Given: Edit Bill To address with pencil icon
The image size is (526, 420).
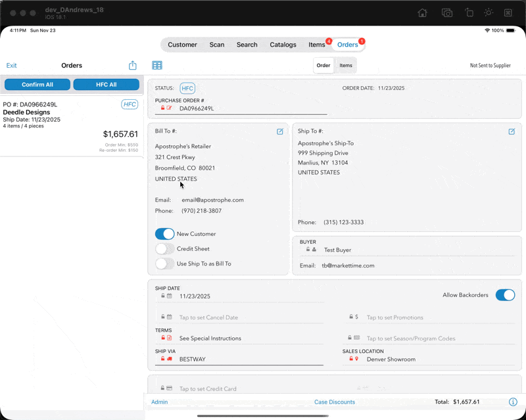Looking at the screenshot, I should pyautogui.click(x=280, y=131).
